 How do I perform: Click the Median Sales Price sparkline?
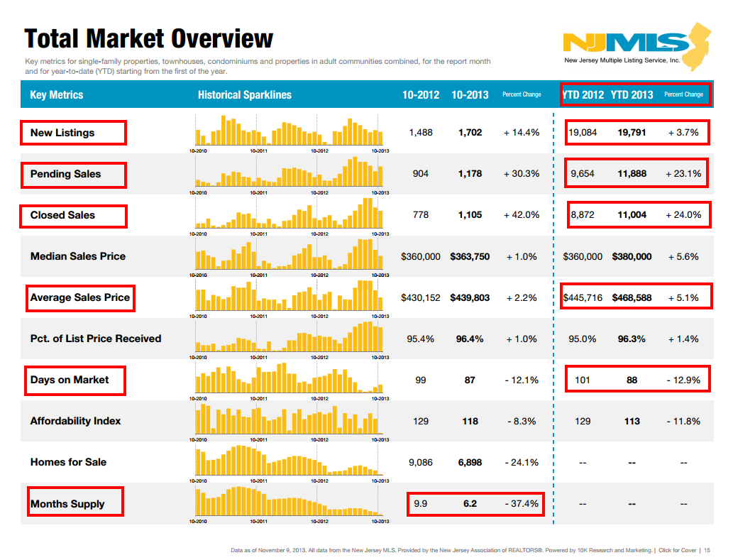tap(289, 256)
